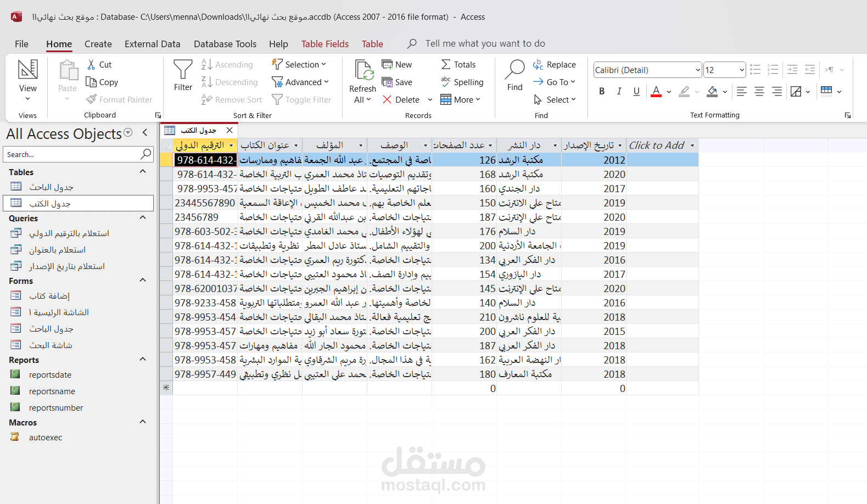The image size is (867, 504).
Task: Click the search magnifier in navigation pane
Action: click(146, 154)
